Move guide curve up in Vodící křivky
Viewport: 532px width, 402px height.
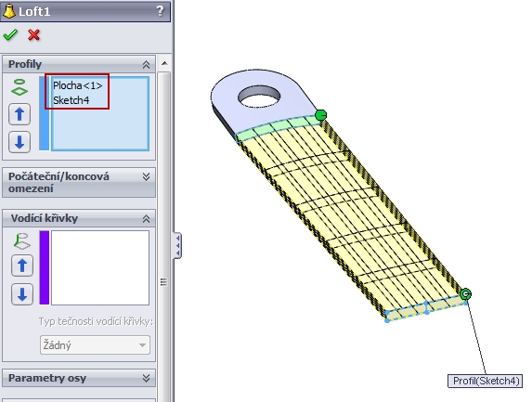click(x=22, y=266)
